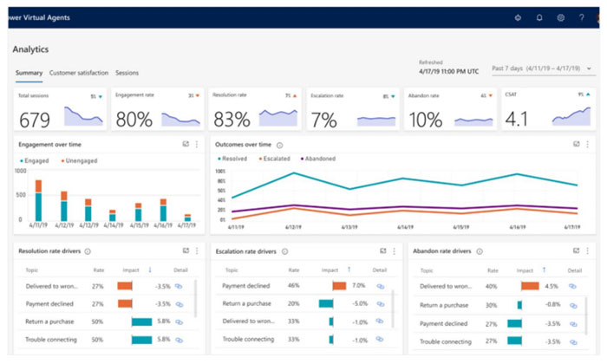Image resolution: width=607 pixels, height=364 pixels.
Task: Switch to the Sessions tab
Action: pos(127,73)
